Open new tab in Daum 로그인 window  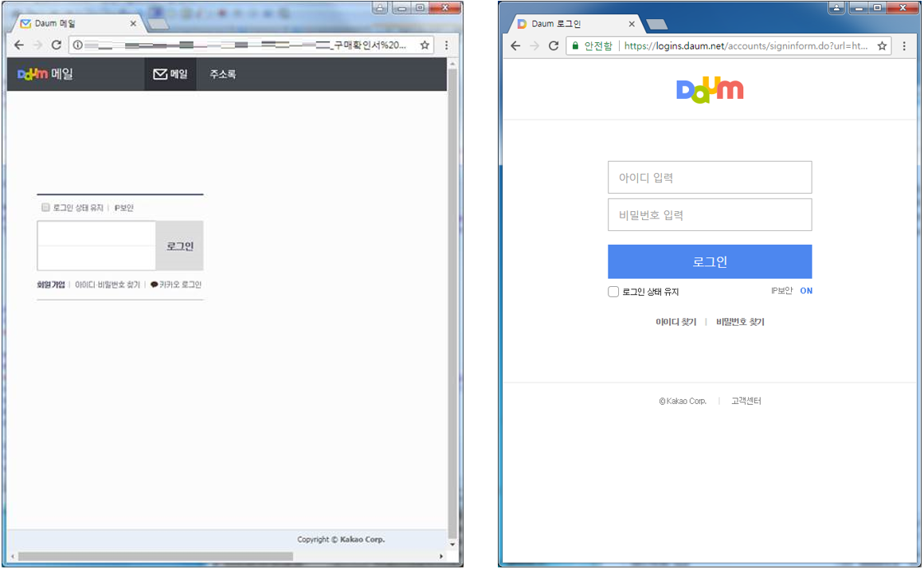click(656, 24)
